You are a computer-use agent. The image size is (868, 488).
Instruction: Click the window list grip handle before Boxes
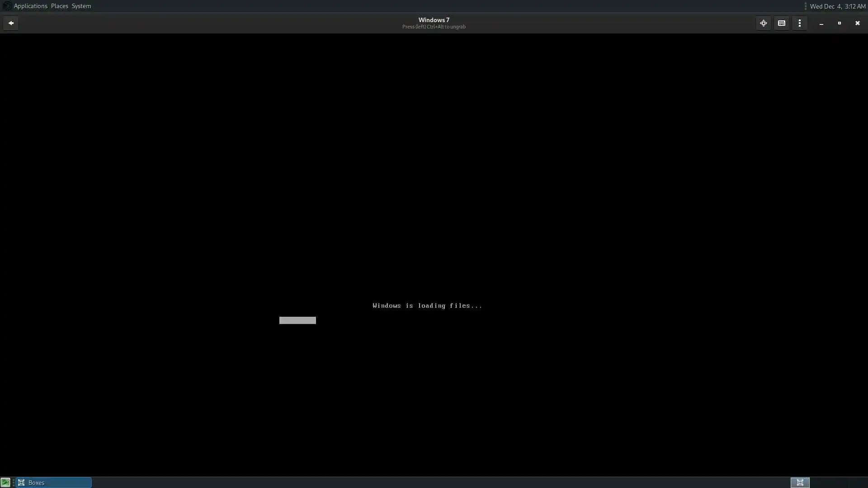[x=14, y=483]
